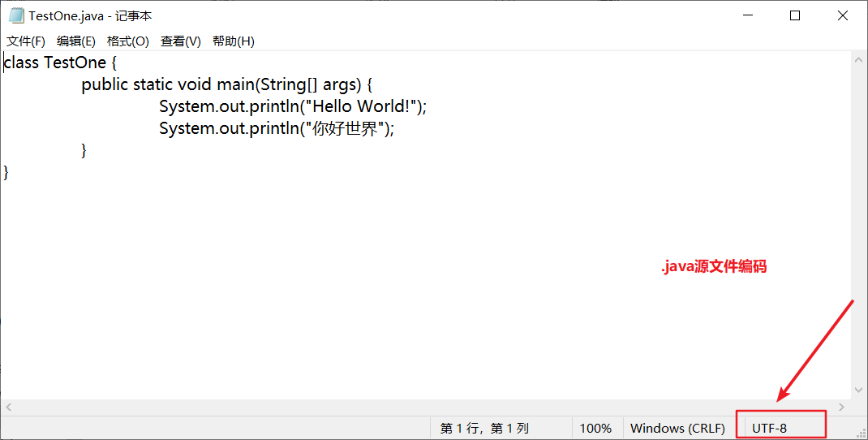Click horizontal scrollbar left arrow

8,408
